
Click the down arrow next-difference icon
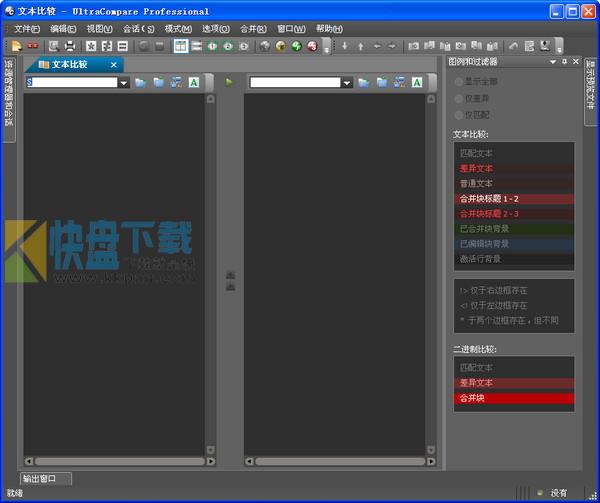click(345, 46)
